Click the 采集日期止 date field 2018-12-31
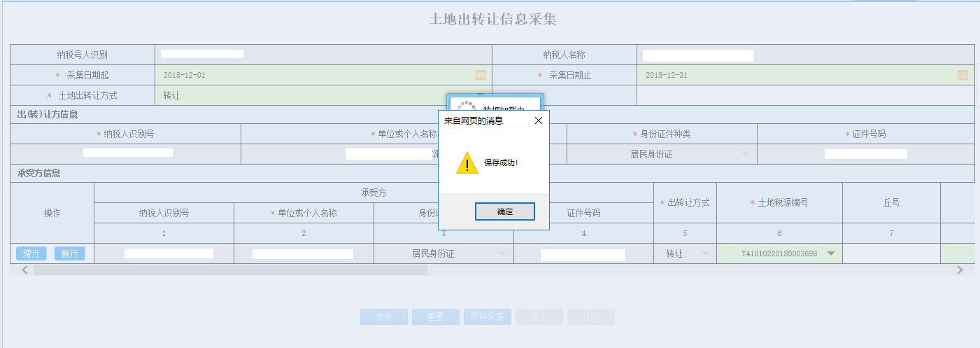 click(x=805, y=75)
